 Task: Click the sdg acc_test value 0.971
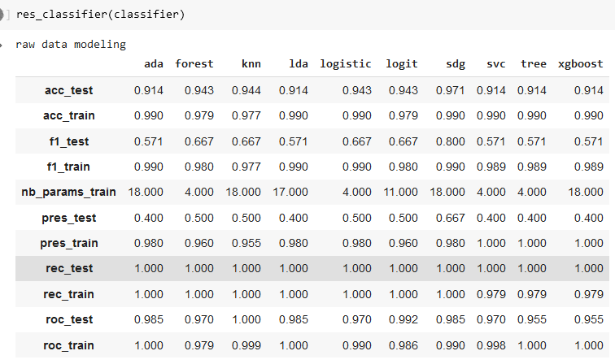(x=450, y=89)
